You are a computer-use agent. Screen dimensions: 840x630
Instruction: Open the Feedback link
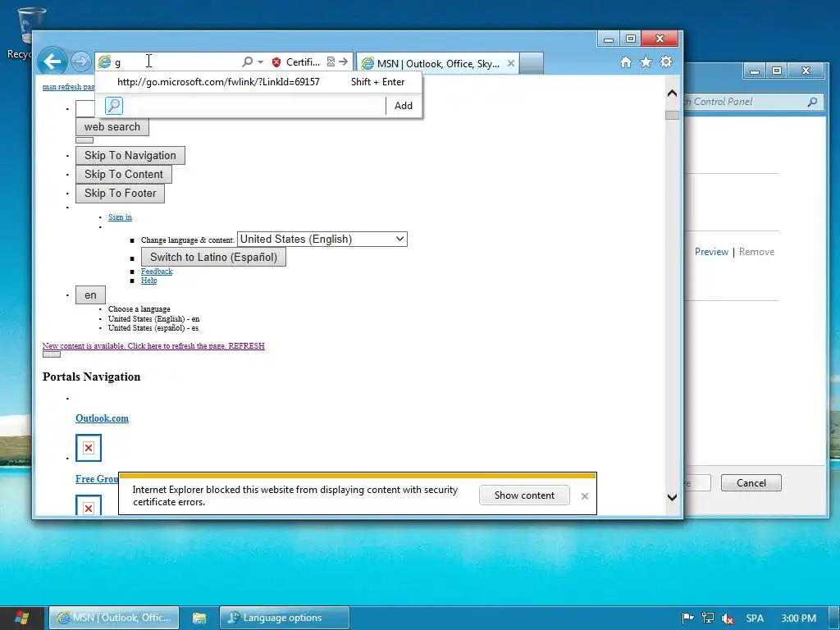[x=157, y=271]
